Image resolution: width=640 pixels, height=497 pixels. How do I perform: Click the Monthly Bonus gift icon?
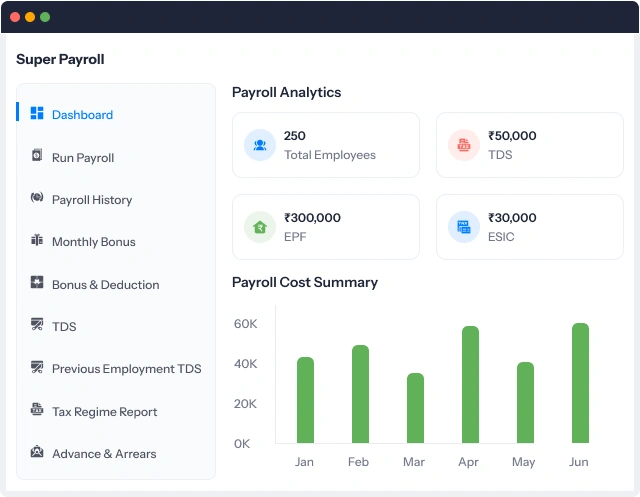pyautogui.click(x=37, y=240)
